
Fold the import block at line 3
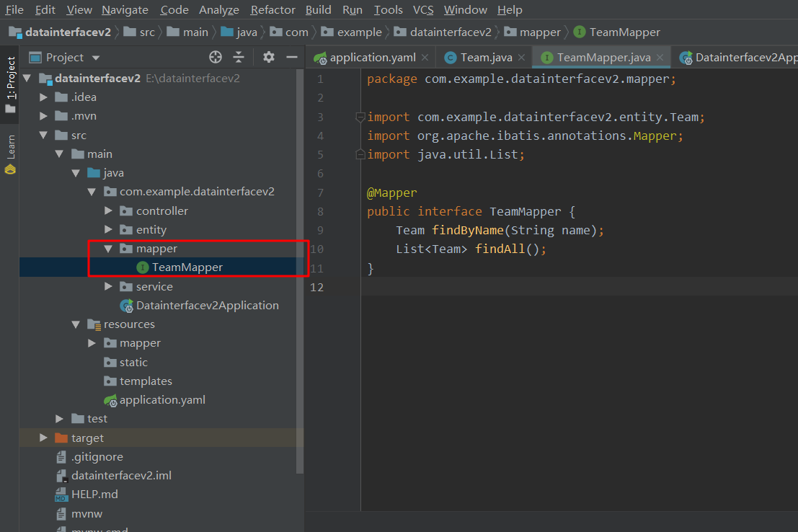tap(360, 118)
